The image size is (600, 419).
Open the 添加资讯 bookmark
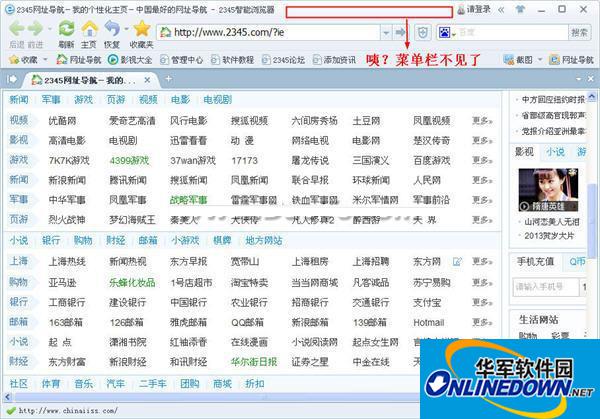[x=334, y=60]
